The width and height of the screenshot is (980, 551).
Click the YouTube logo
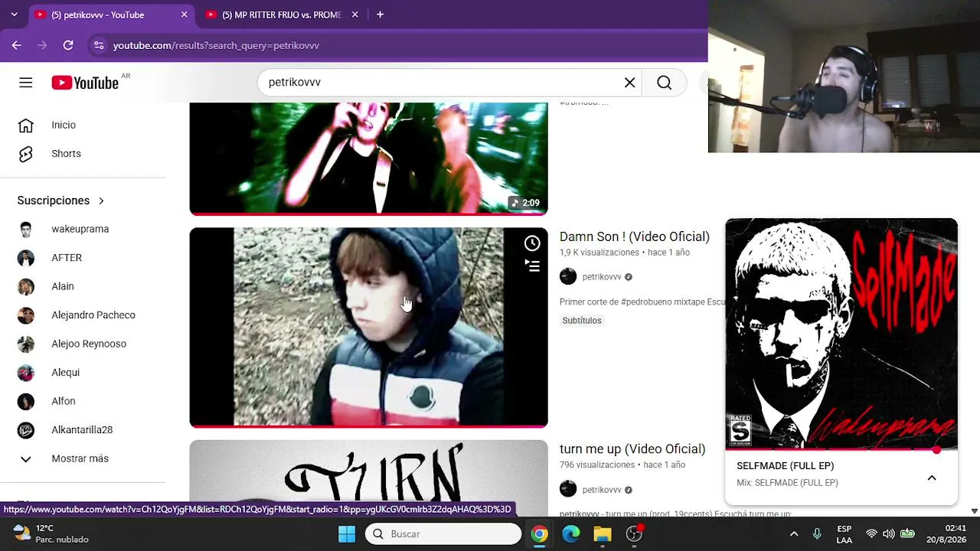85,83
